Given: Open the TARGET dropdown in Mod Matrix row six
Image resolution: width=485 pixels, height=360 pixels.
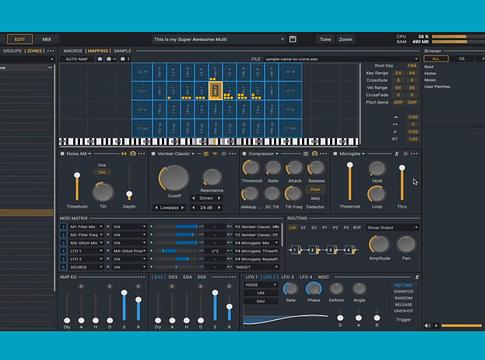Looking at the screenshot, I should [256, 267].
